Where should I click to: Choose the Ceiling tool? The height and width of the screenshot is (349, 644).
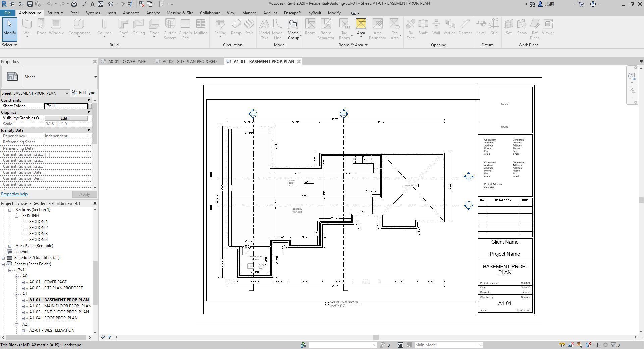coord(139,27)
